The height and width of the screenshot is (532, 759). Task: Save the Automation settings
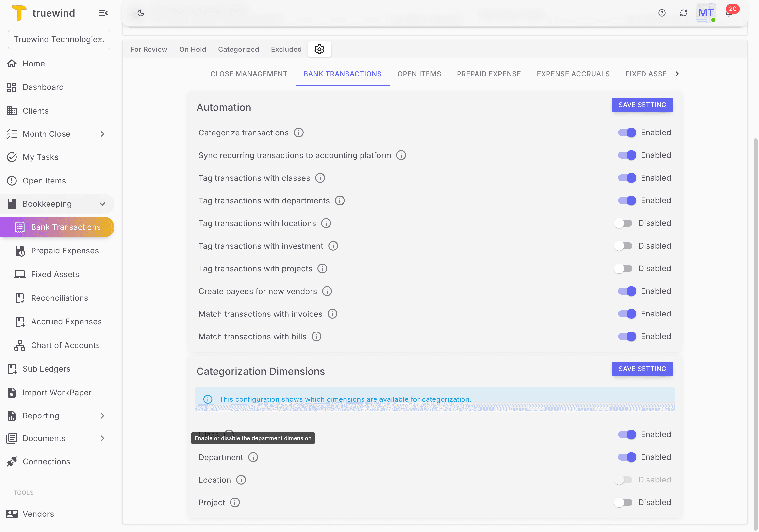point(642,105)
